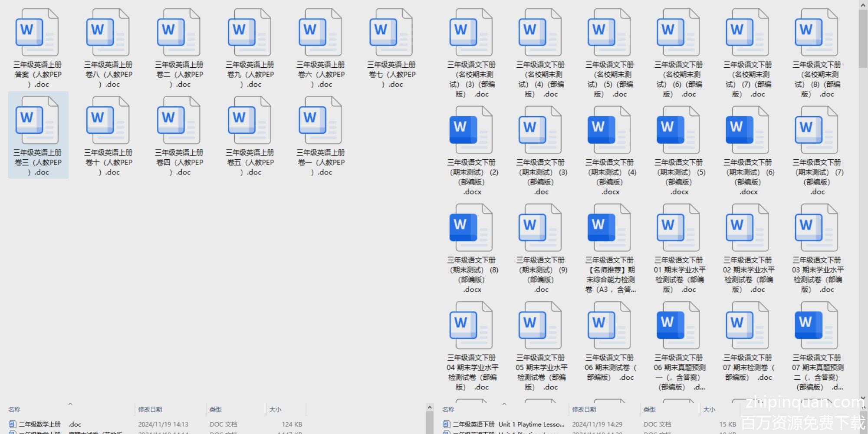
Task: Click the 三年级英语上册 卷六 Word icon
Action: (x=320, y=32)
